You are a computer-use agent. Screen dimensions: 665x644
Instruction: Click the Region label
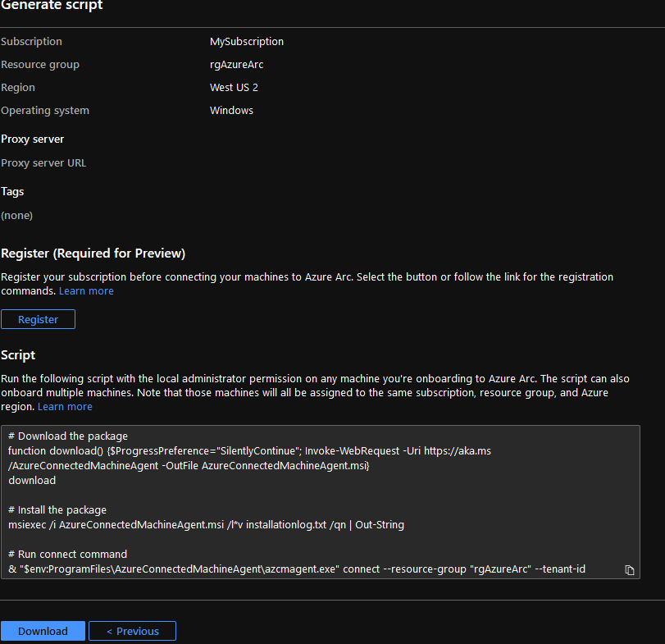pyautogui.click(x=18, y=88)
